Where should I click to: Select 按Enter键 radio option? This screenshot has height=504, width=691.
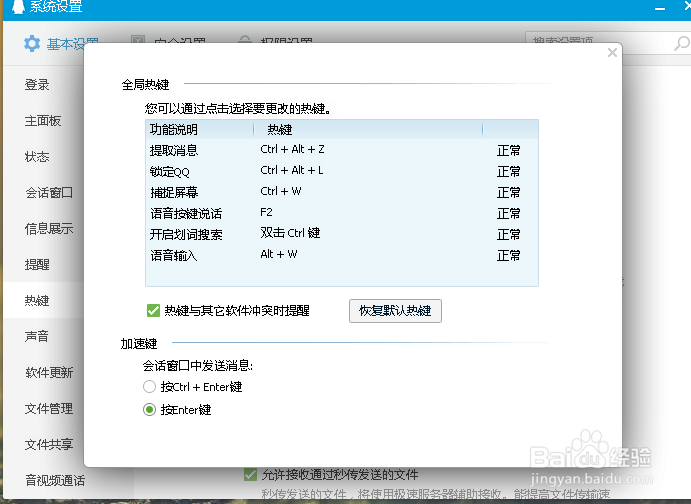(149, 410)
